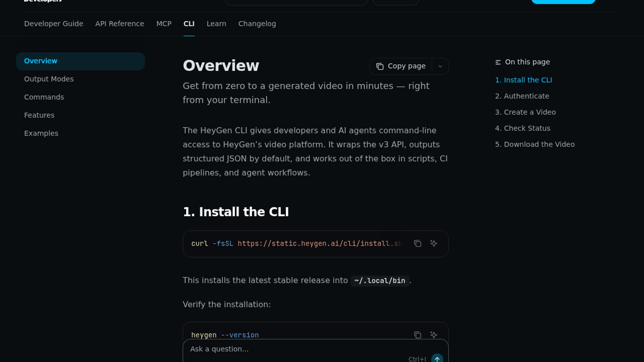The height and width of the screenshot is (362, 644).
Task: Select Commands in the sidebar
Action: point(44,97)
